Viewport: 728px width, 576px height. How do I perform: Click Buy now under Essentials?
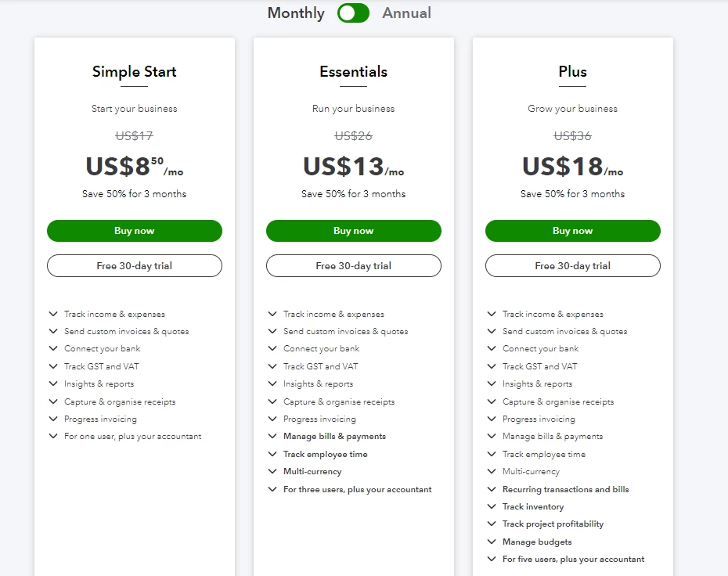tap(354, 231)
